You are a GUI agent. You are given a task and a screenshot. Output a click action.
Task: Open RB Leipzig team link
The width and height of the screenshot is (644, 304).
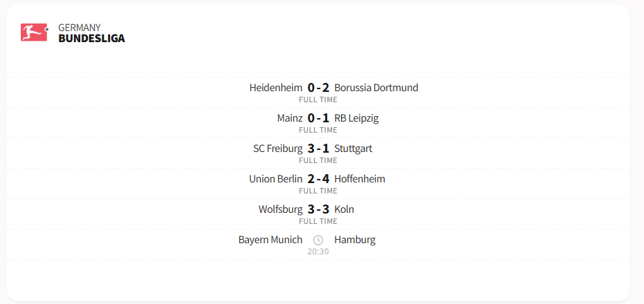click(356, 118)
